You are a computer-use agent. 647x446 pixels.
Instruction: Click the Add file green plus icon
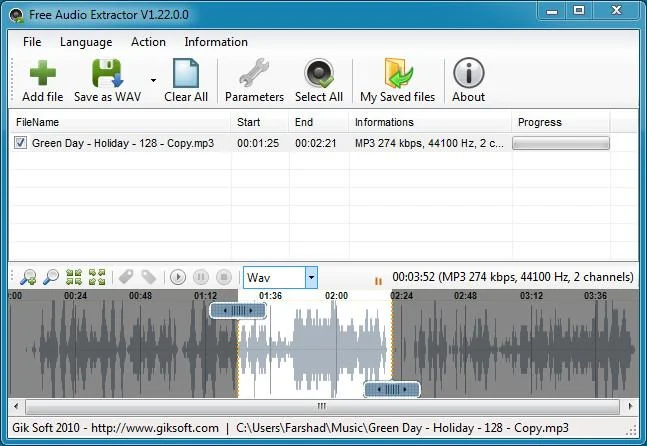43,73
